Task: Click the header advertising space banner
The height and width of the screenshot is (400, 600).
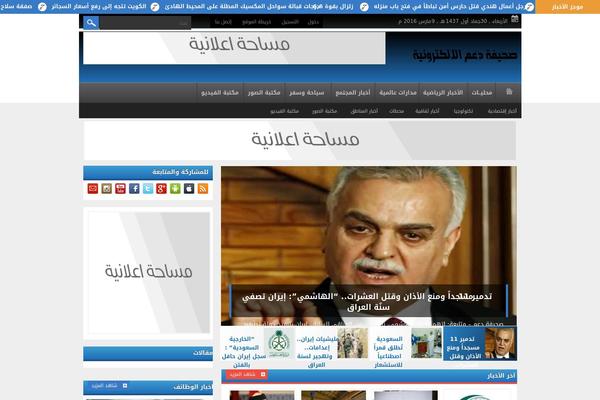Action: point(234,48)
